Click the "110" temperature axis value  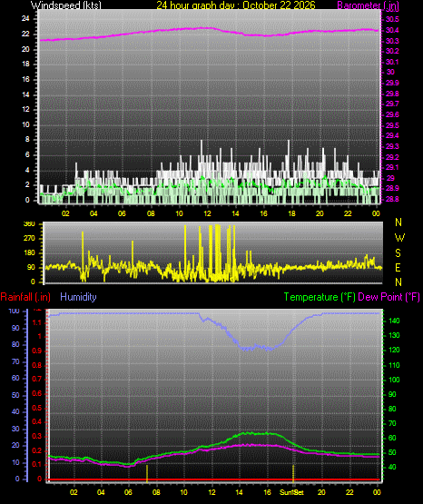tap(394, 365)
